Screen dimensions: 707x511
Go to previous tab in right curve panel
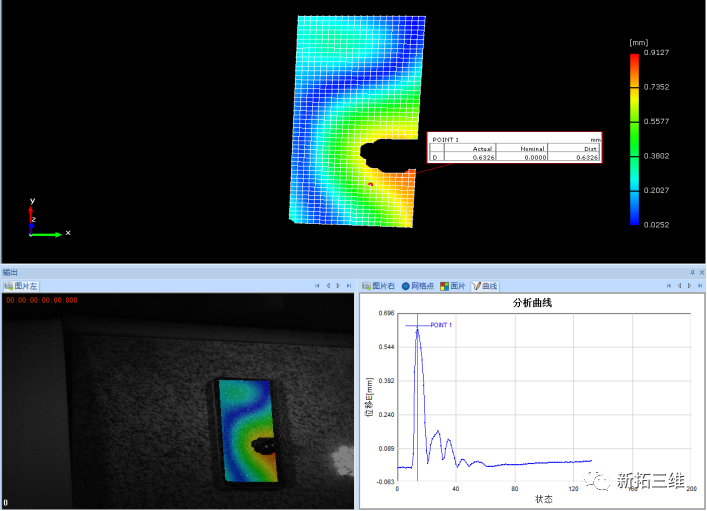pos(679,285)
